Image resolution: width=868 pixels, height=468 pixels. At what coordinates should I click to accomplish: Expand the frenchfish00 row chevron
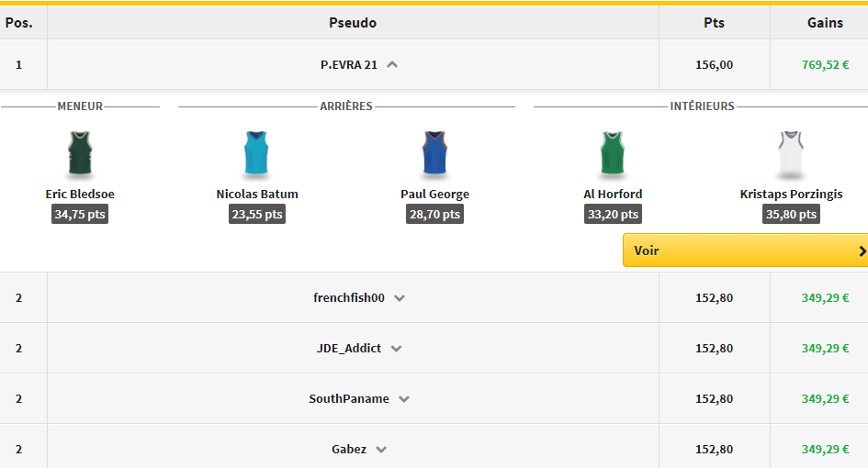[x=400, y=298]
